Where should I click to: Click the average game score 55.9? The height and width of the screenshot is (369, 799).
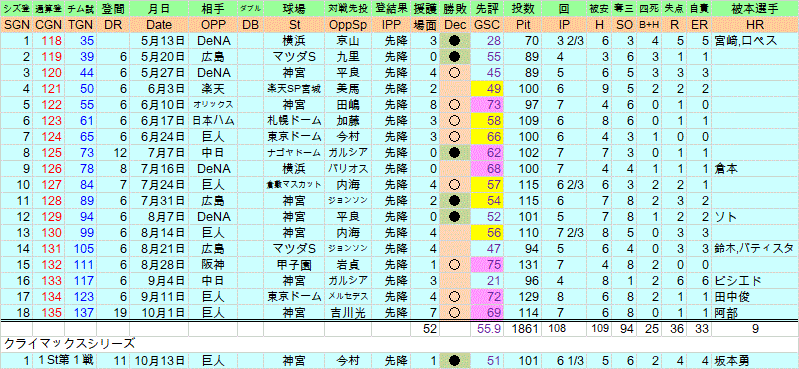(x=490, y=329)
